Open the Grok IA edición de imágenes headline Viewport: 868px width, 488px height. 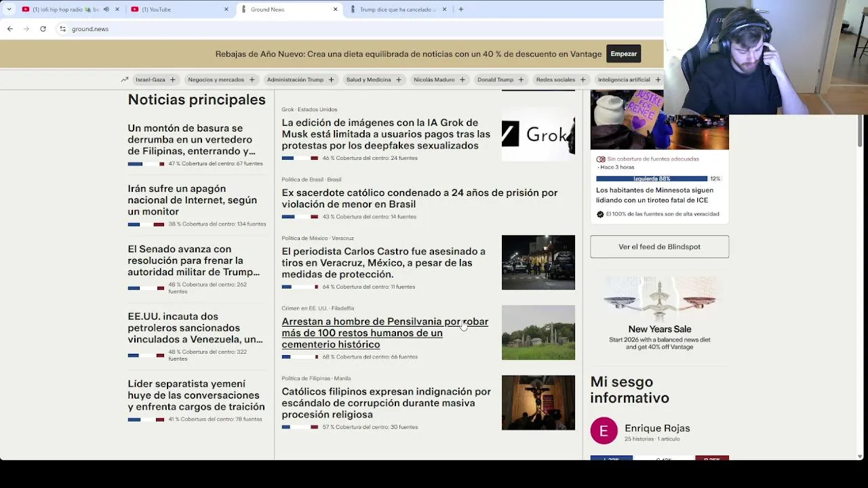tap(386, 134)
